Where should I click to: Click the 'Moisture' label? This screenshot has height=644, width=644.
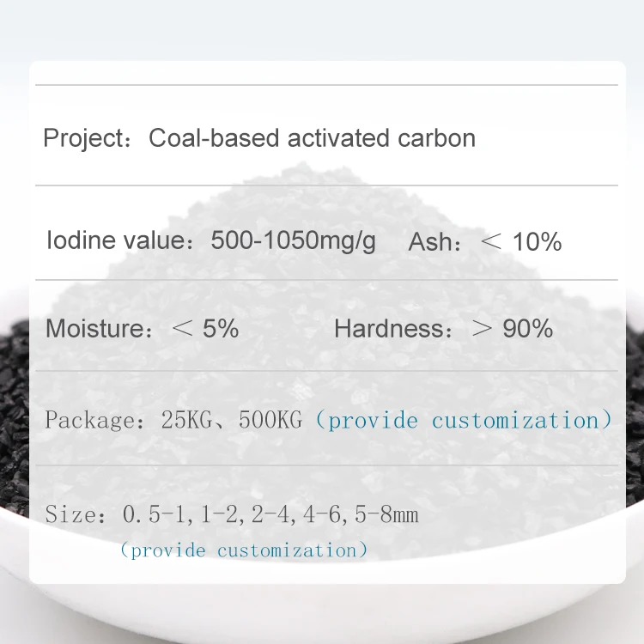coord(92,328)
